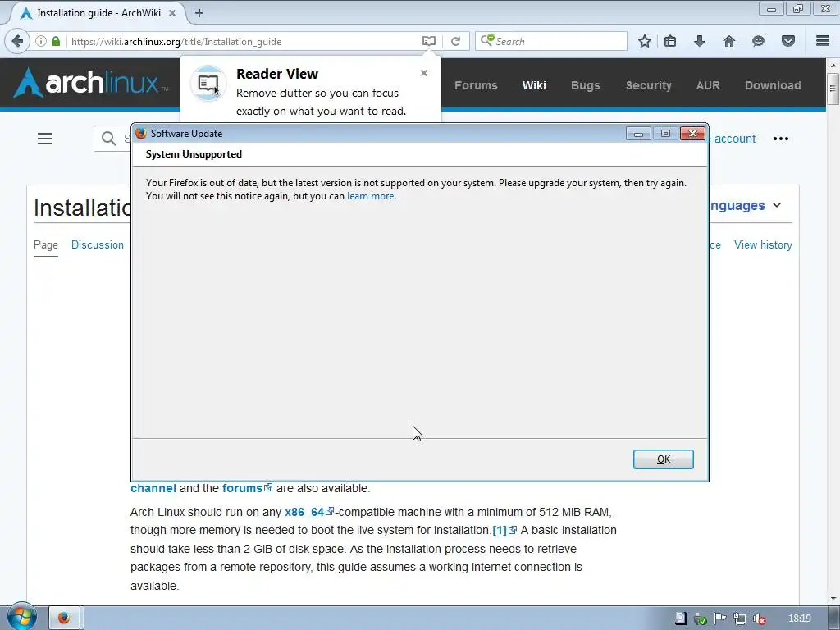The image size is (840, 630).
Task: Open the wiki sidebar hamburger menu
Action: [x=45, y=139]
